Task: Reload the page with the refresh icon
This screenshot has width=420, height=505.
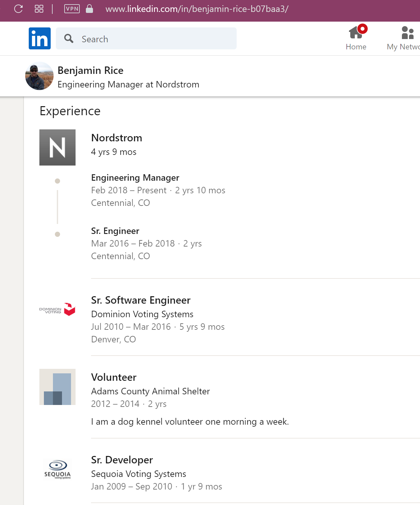Action: (x=18, y=9)
